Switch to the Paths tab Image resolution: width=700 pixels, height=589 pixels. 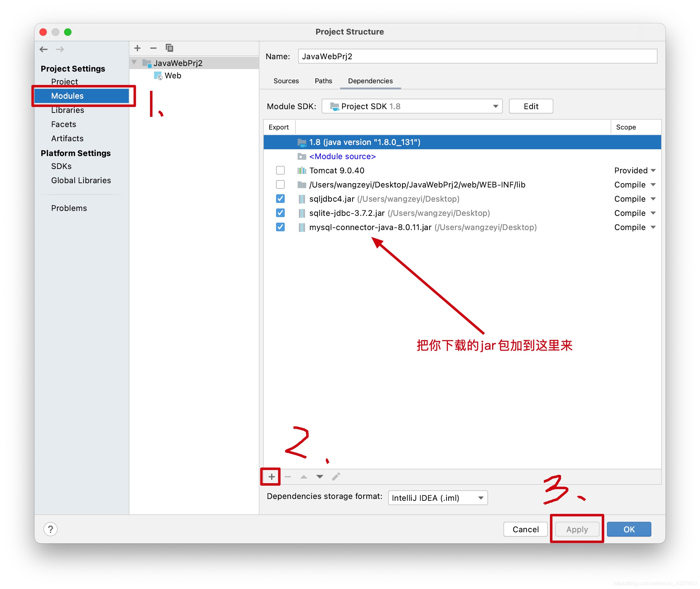323,81
